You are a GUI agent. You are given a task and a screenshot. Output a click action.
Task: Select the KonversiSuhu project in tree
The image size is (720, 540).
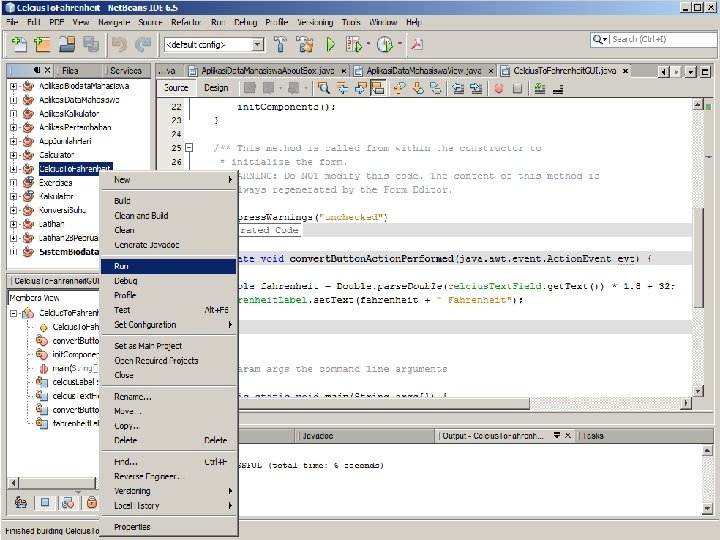pyautogui.click(x=62, y=210)
